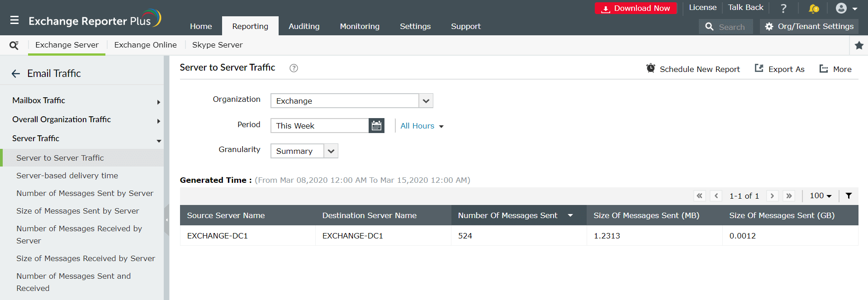Click the favorites star icon

(859, 45)
